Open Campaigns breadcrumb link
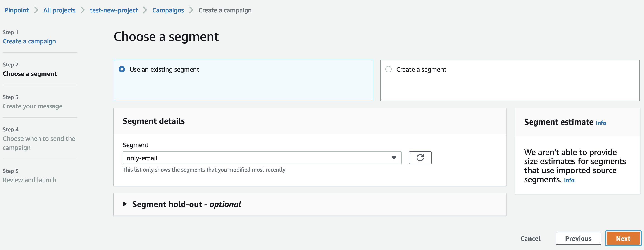Screen dimensions: 644x250 (x=168, y=10)
